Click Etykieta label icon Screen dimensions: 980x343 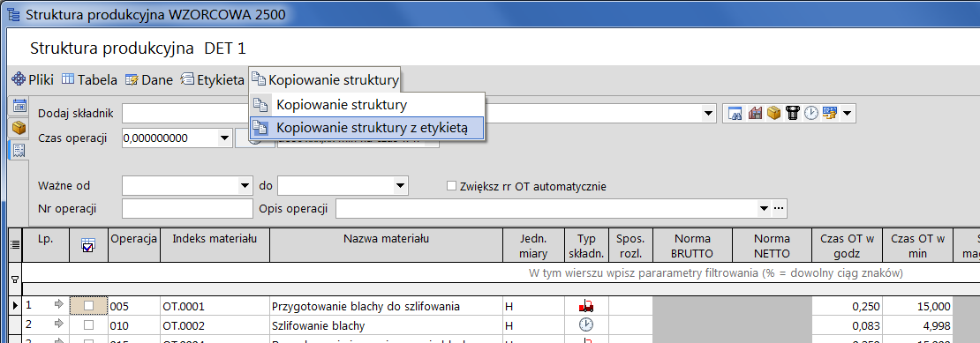187,80
